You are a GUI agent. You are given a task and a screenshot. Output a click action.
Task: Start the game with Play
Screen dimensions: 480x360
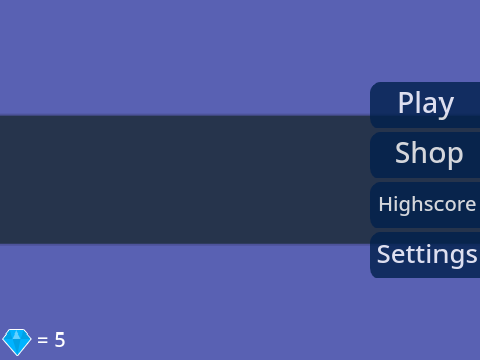point(425,105)
